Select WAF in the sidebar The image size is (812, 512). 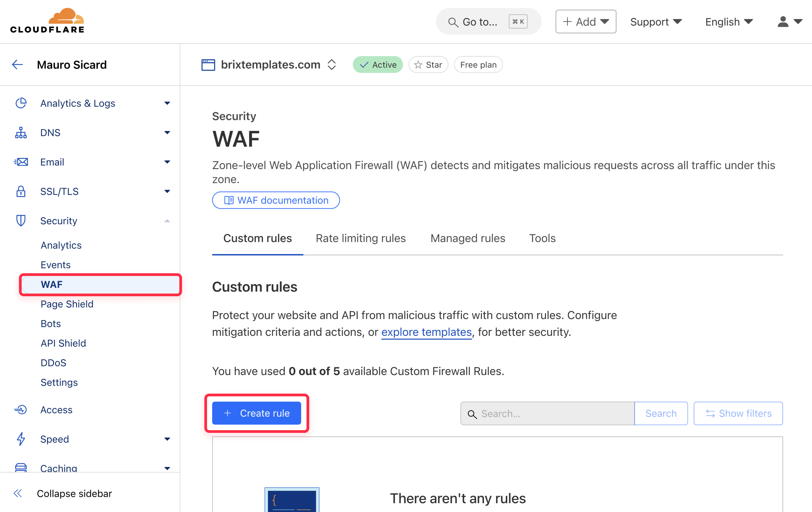point(100,284)
